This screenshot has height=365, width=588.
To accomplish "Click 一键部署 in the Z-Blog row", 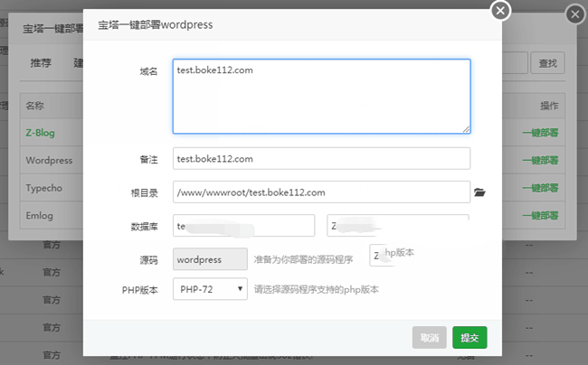I will [540, 133].
